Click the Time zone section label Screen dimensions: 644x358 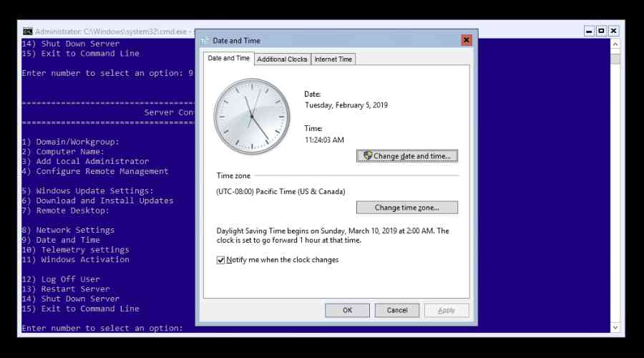pyautogui.click(x=233, y=176)
